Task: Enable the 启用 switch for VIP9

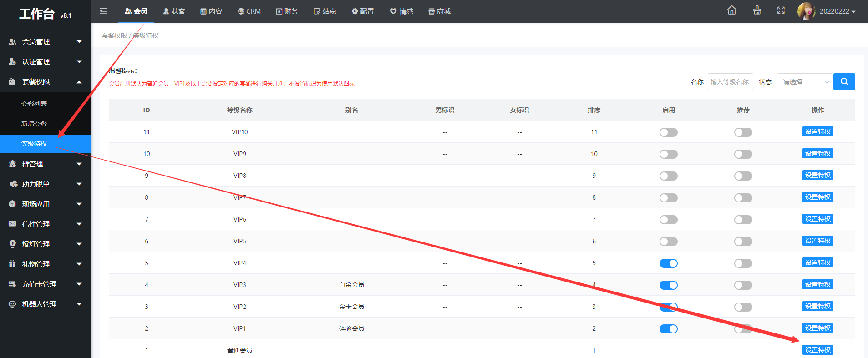Action: 668,154
